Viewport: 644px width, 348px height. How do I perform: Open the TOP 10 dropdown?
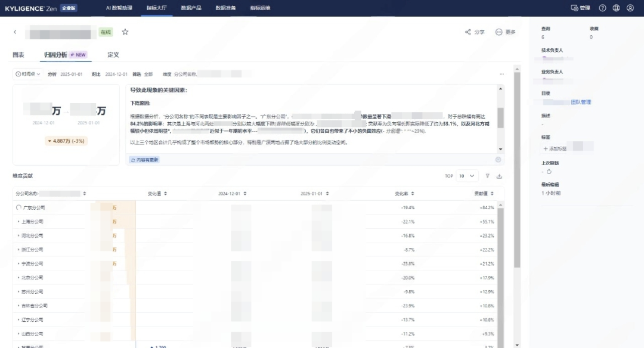[467, 176]
